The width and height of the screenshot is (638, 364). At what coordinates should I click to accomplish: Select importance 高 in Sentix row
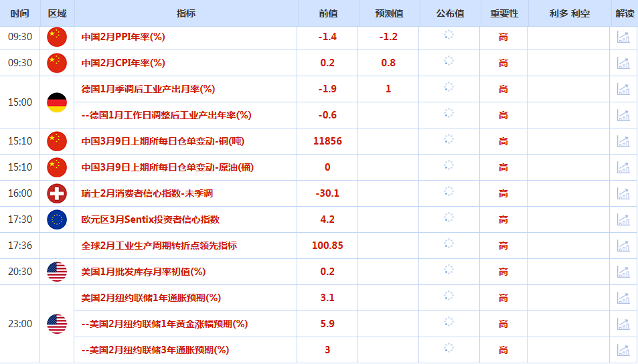coord(503,219)
